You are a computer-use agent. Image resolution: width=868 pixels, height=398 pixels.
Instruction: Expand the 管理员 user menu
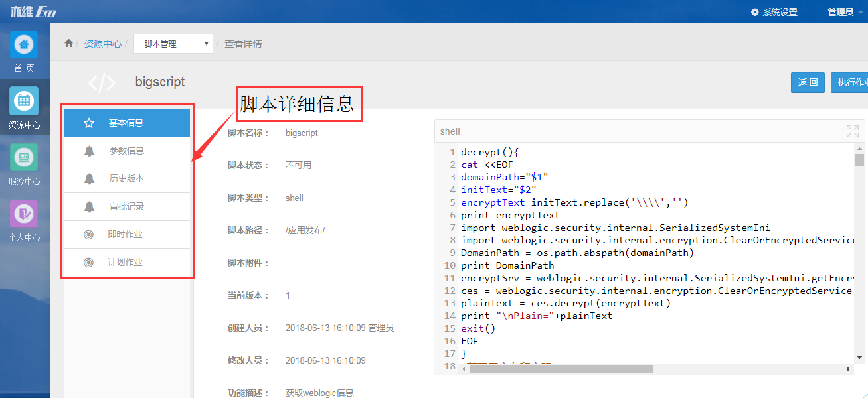[844, 12]
